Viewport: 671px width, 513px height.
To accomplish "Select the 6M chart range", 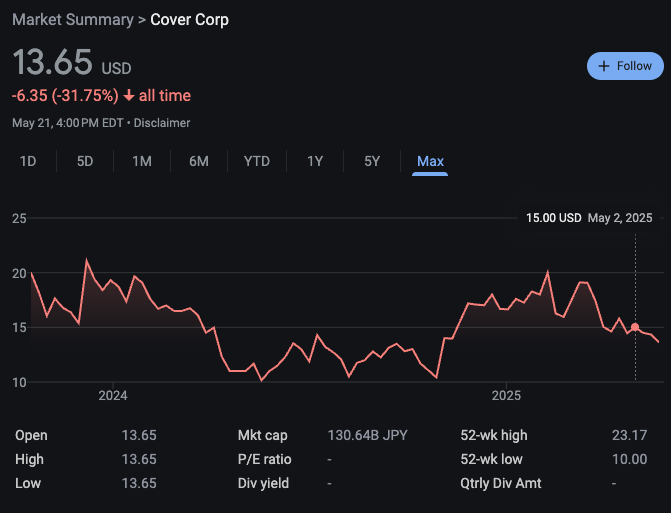I will pos(199,161).
